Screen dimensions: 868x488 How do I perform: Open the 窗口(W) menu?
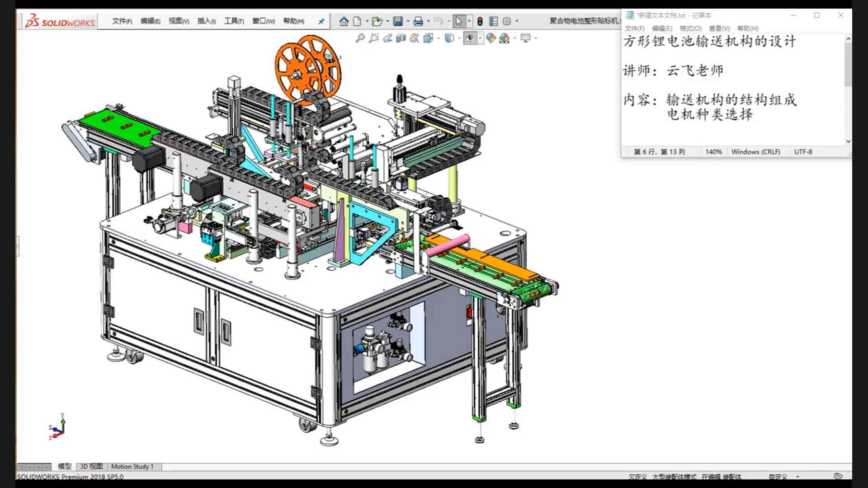pos(264,21)
